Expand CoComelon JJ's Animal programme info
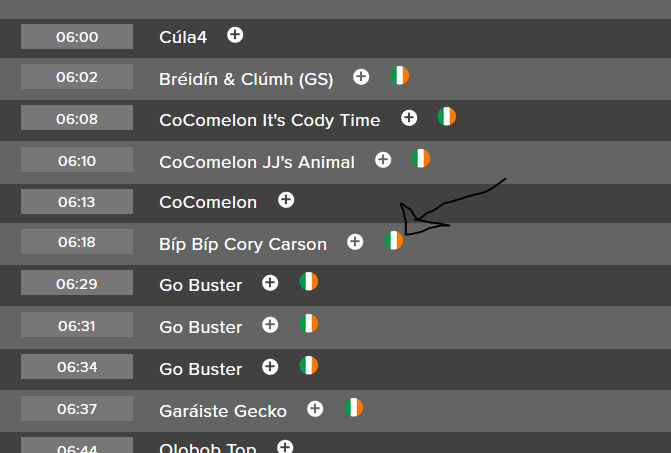 pyautogui.click(x=383, y=160)
